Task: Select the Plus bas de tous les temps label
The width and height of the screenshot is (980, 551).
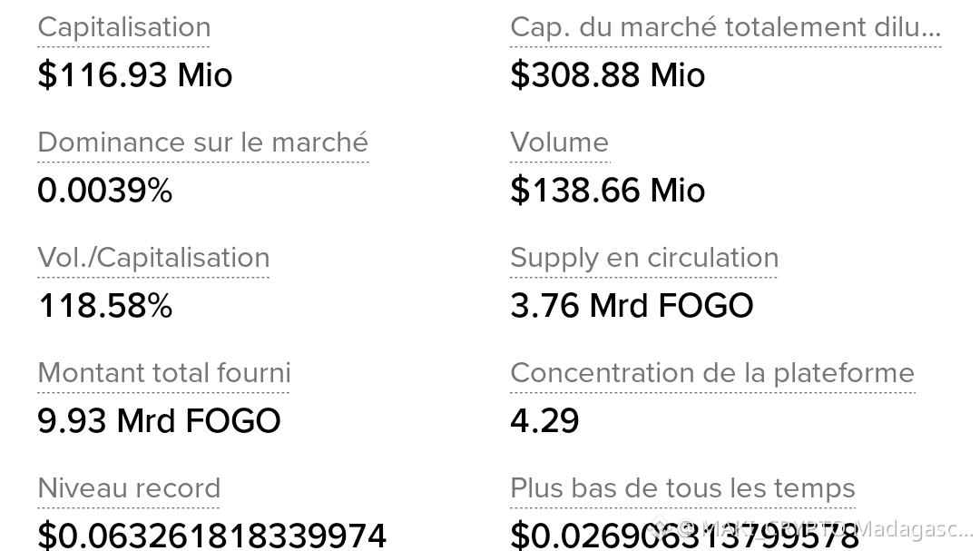Action: point(682,488)
